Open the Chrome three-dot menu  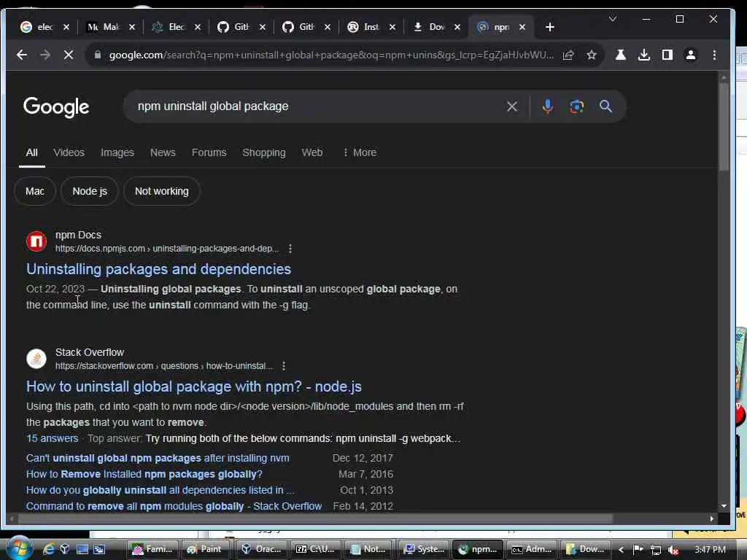tap(713, 55)
